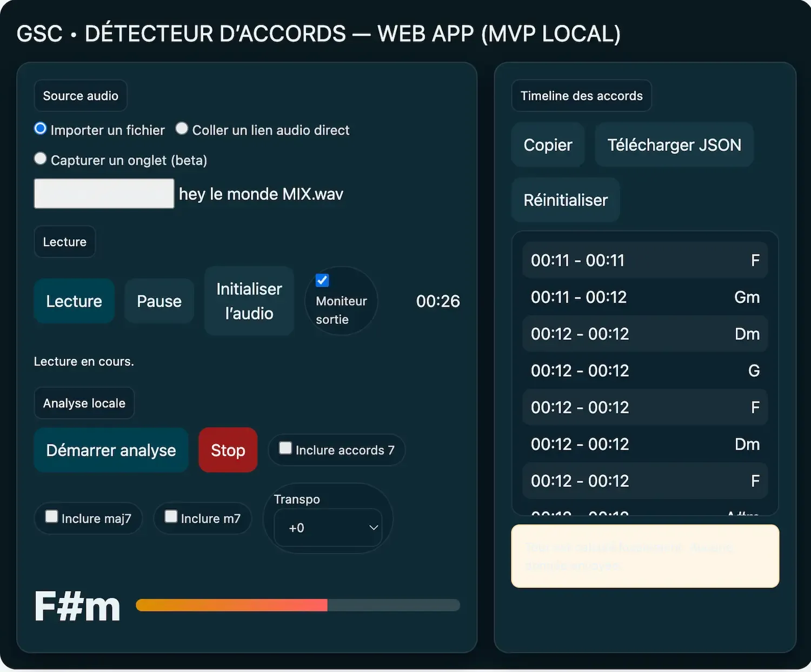
Task: Select the "Importer un fichier" option
Action: (40, 129)
